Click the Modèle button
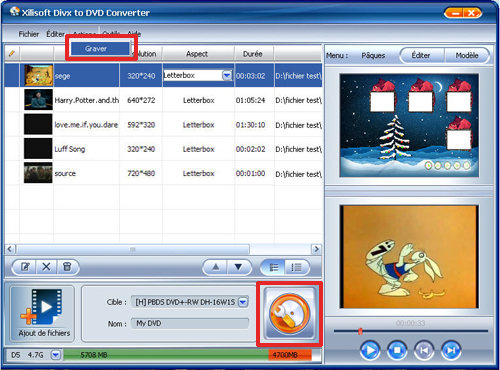The image size is (500, 370). [467, 55]
